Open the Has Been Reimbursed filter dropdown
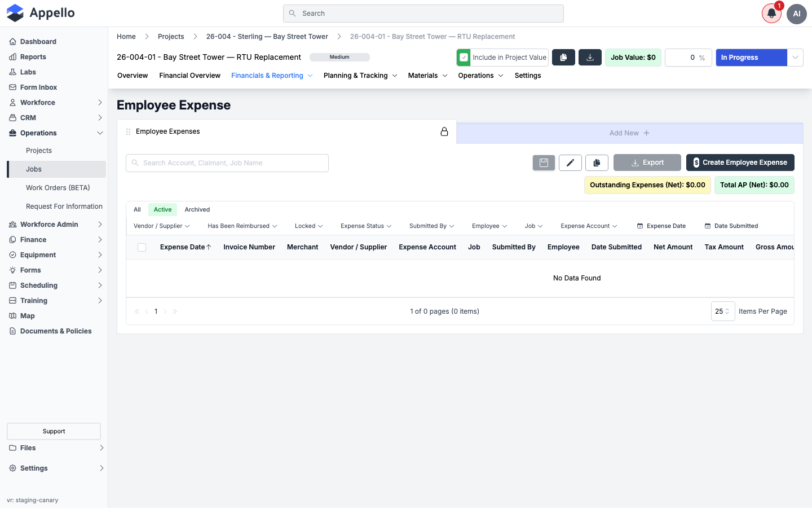 pos(242,226)
